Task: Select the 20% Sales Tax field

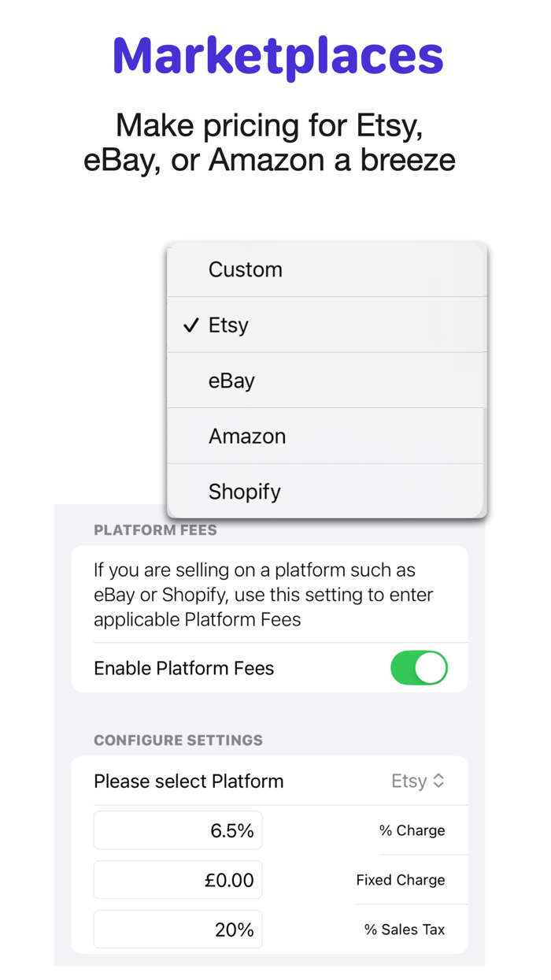Action: point(177,929)
